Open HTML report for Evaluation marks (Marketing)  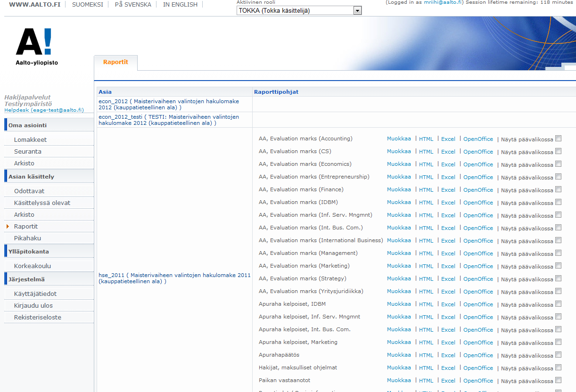[426, 266]
